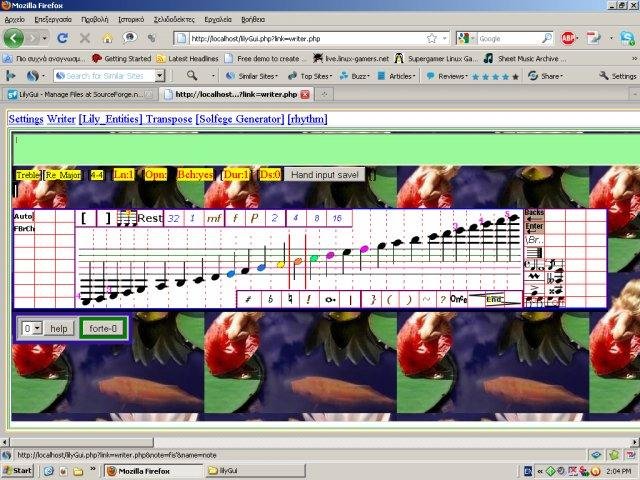Screen dimensions: 640x480
Task: Open the 0 dropdown beside help
Action: point(32,328)
